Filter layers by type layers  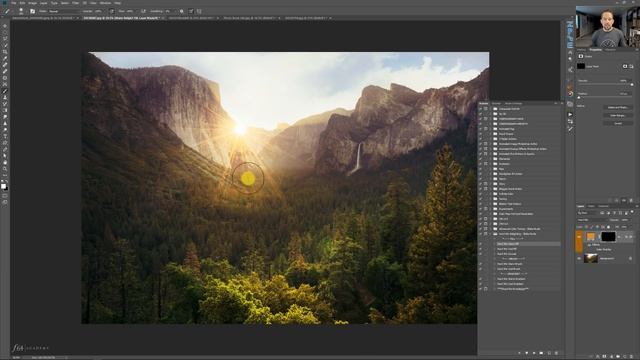coord(615,213)
